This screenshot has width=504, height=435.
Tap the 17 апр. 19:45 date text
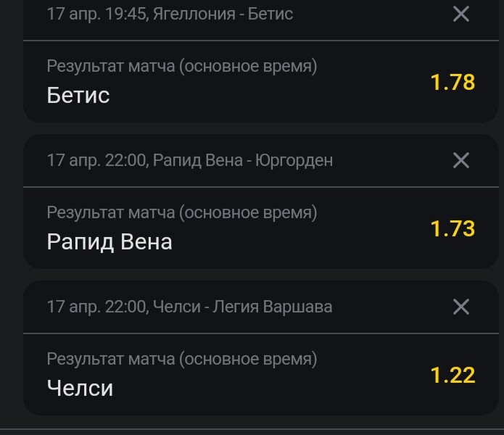[97, 14]
